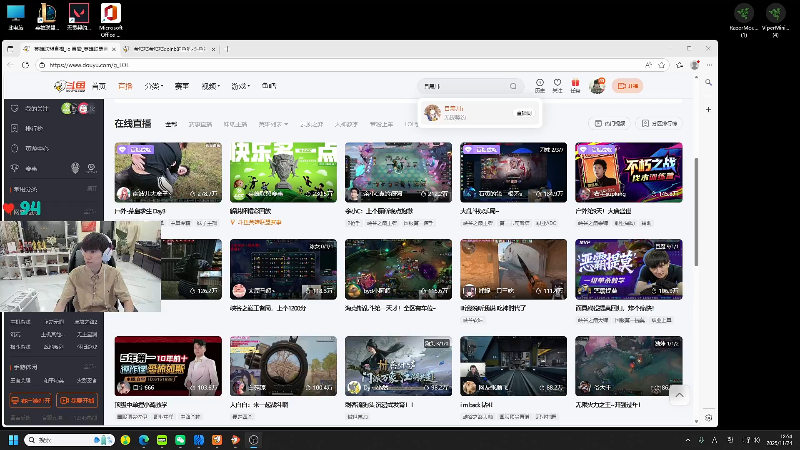Open the 游戏 dropdown in the navigation bar

coord(240,86)
